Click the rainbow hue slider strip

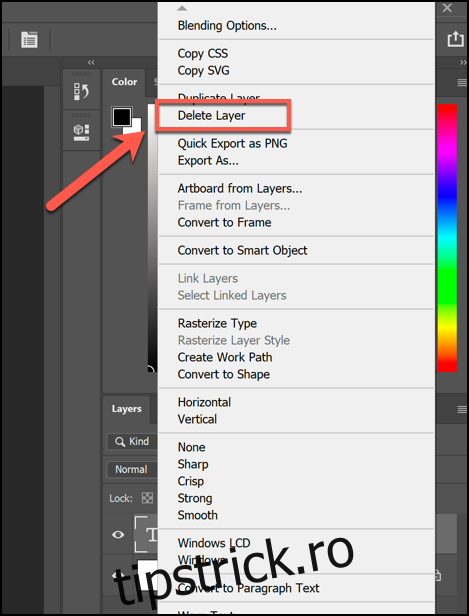point(447,238)
